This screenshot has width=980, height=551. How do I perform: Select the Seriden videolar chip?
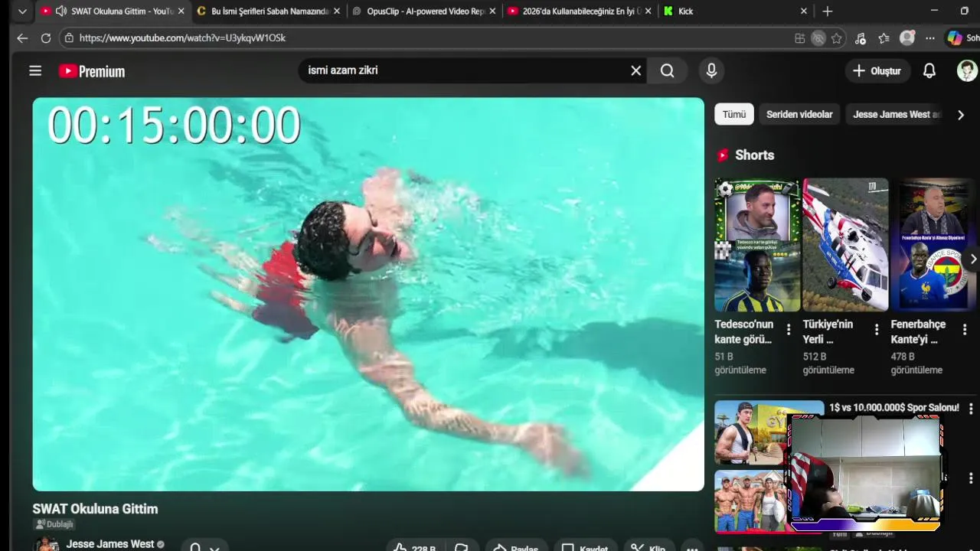click(799, 114)
